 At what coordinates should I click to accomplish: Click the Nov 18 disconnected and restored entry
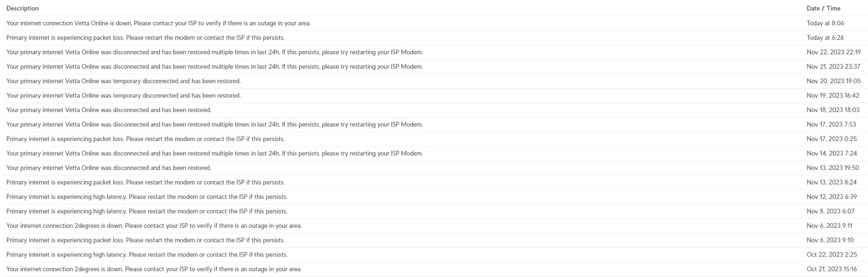[x=109, y=110]
